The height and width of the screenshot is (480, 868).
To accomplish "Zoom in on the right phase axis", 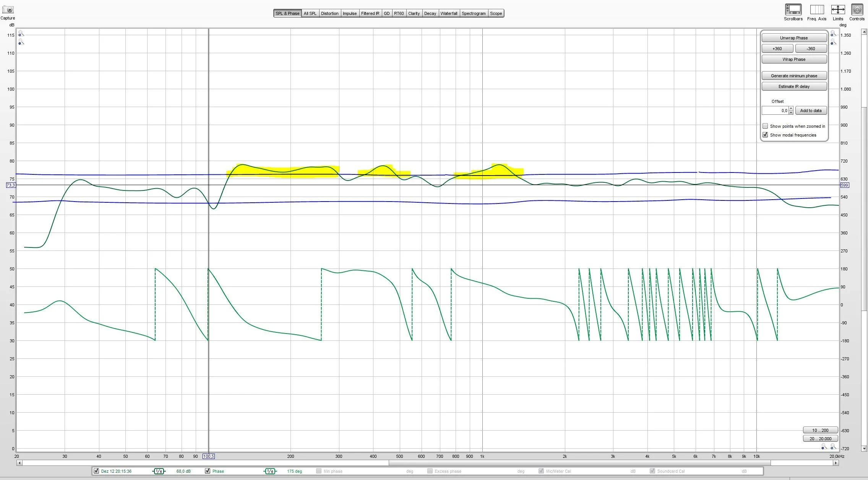I will 833,34.
